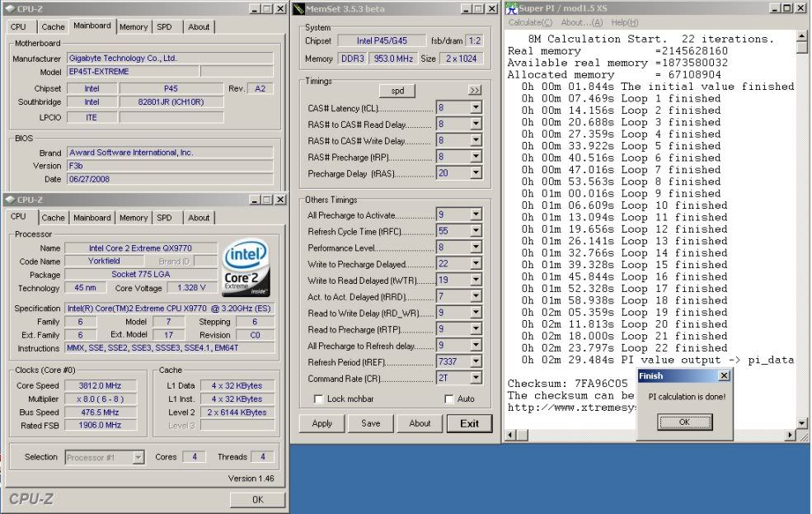
Task: Open the Help(H) menu in Super PI
Action: [625, 23]
